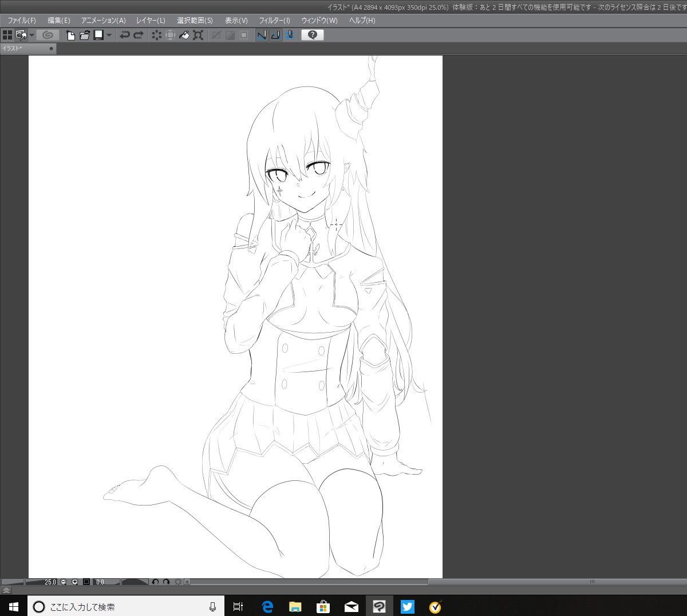Open a file with the folder icon
The image size is (687, 616).
click(x=85, y=35)
